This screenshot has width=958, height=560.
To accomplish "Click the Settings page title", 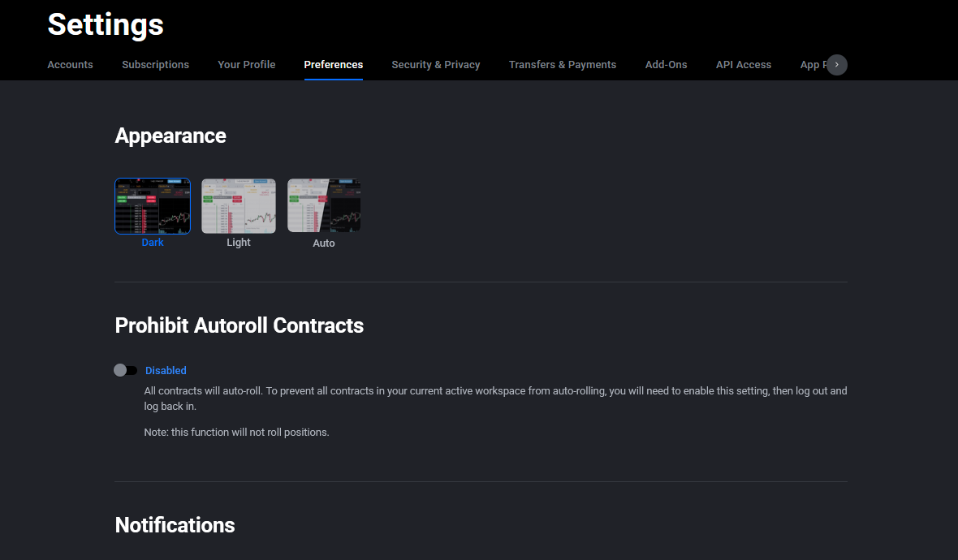I will click(x=106, y=25).
